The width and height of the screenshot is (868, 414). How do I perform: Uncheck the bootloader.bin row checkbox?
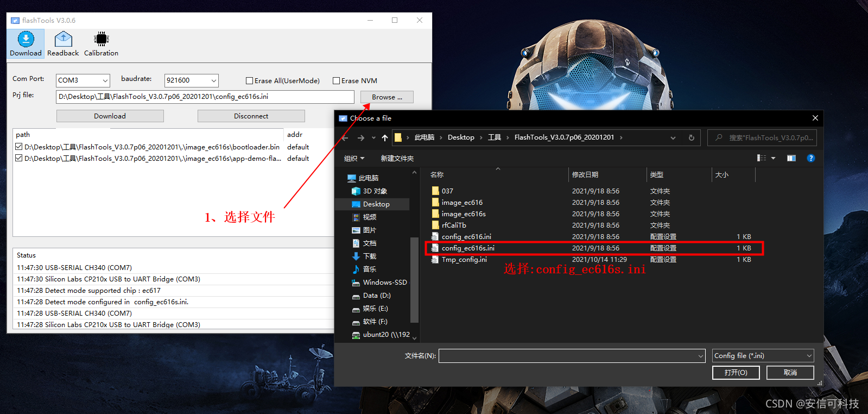(x=19, y=147)
